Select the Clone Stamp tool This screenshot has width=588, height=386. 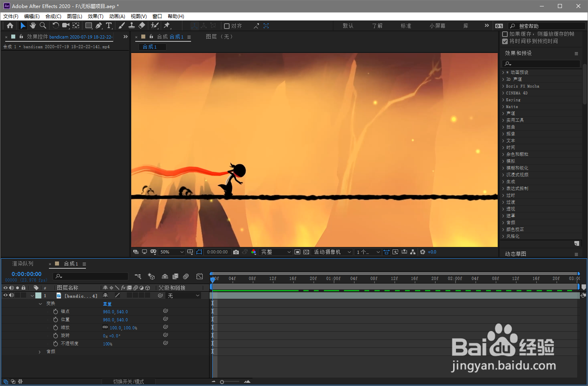pyautogui.click(x=132, y=26)
